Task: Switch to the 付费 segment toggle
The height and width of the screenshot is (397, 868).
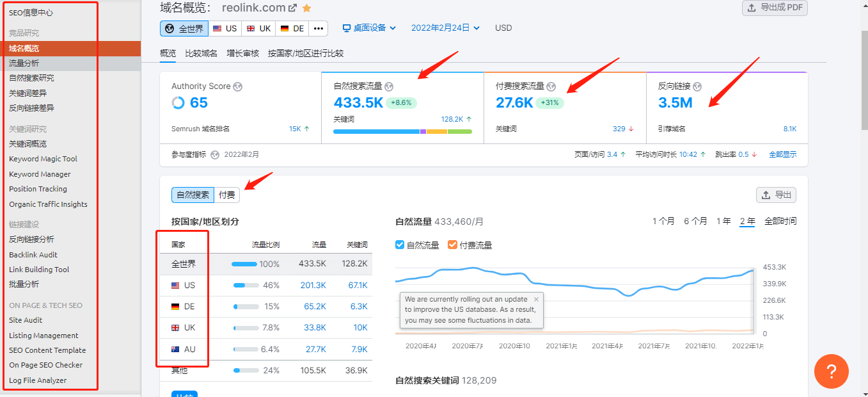Action: 226,195
